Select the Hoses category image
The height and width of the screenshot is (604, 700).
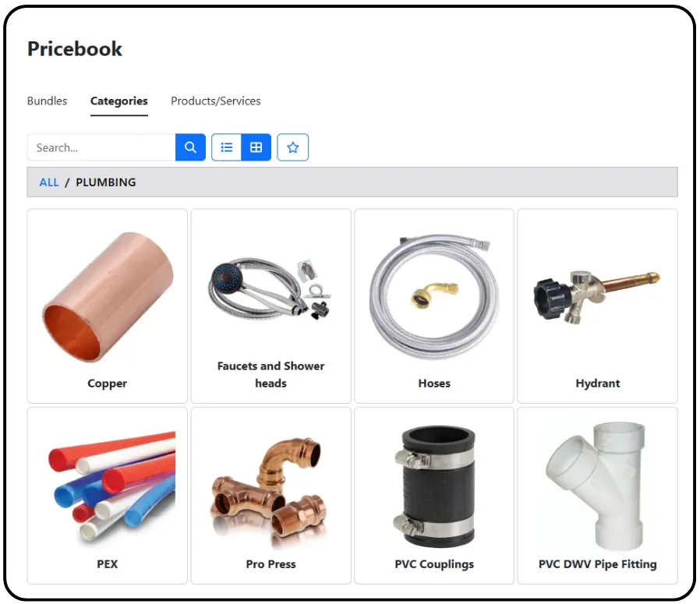(x=434, y=296)
